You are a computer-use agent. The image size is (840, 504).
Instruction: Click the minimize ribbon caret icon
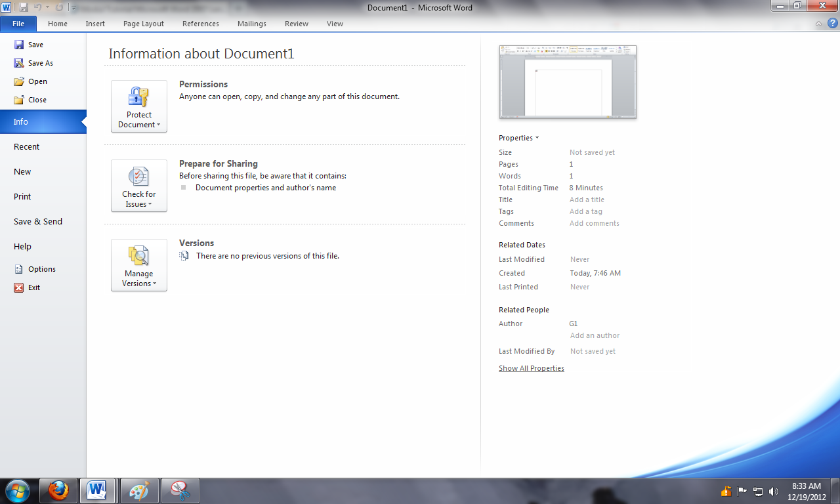pyautogui.click(x=818, y=24)
